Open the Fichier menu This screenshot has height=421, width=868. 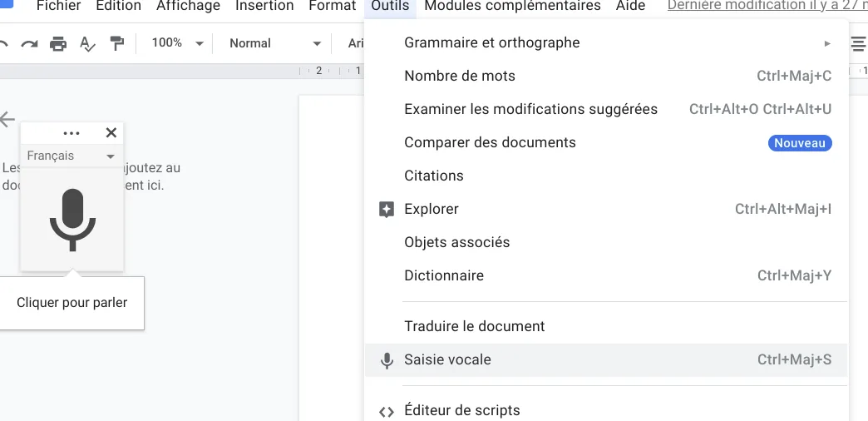[59, 6]
